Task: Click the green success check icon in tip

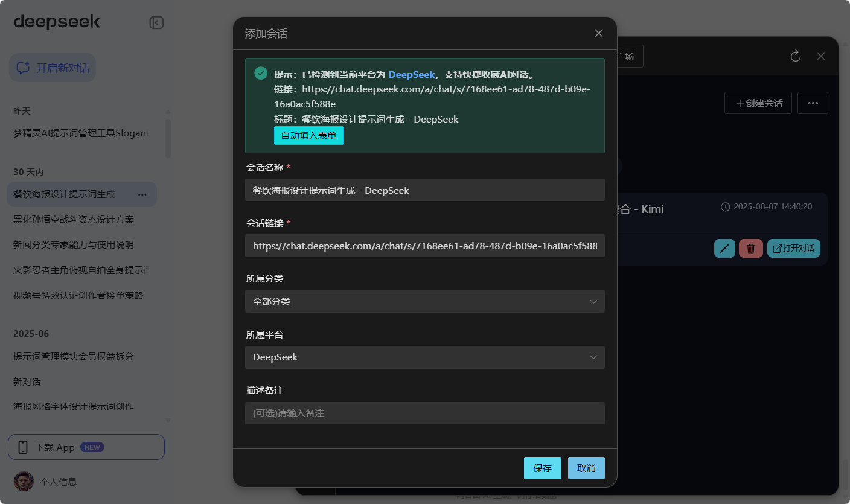Action: pos(261,74)
